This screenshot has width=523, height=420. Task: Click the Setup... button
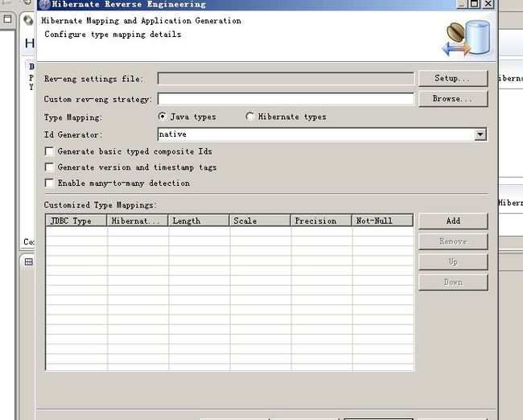[453, 78]
